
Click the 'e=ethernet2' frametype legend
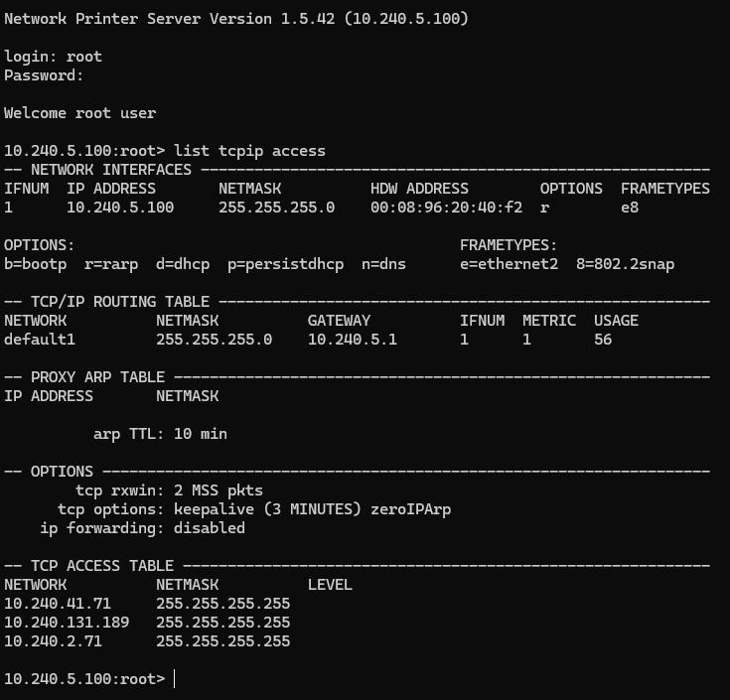coord(509,264)
